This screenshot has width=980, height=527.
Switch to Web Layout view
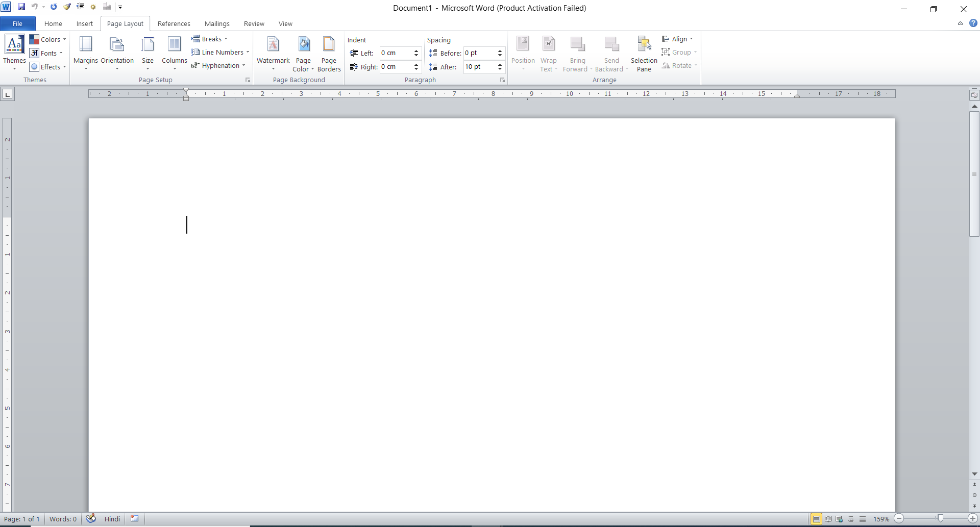[839, 518]
